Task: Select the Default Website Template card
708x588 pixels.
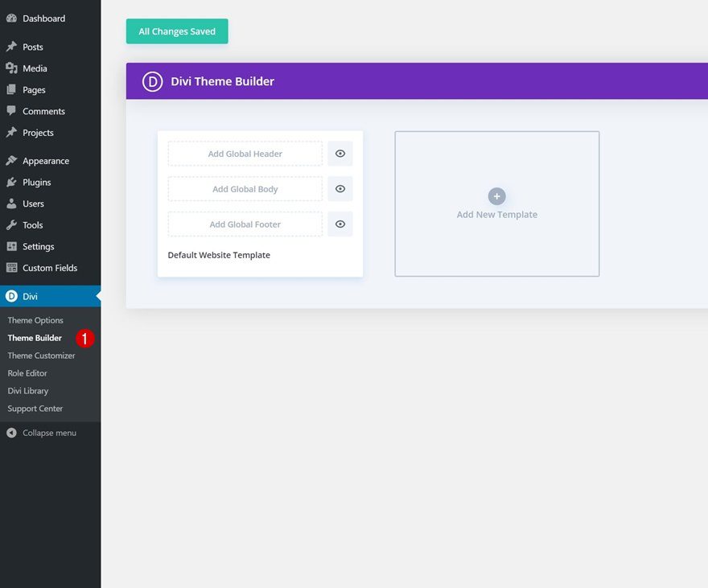Action: click(218, 254)
